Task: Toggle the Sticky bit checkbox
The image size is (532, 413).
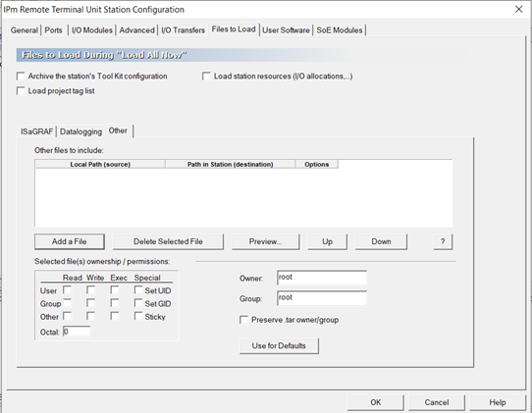Action: tap(138, 316)
